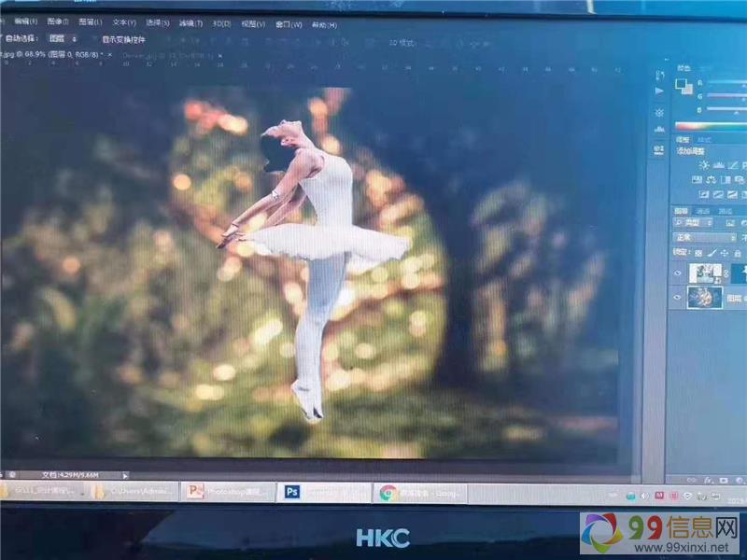The height and width of the screenshot is (560, 747).
Task: Click the lock transparent pixels icon
Action: (698, 253)
